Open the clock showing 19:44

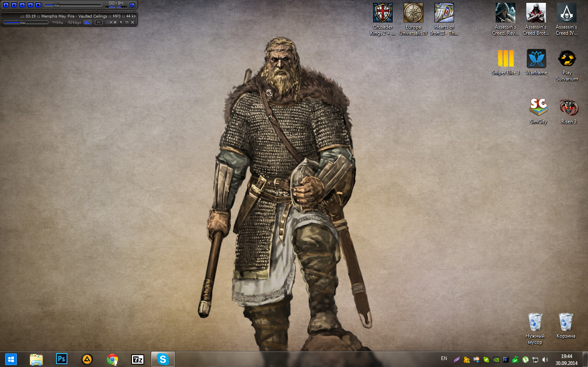point(566,360)
